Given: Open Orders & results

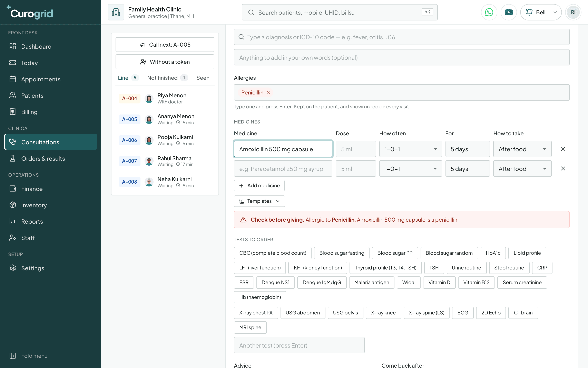Looking at the screenshot, I should (x=51, y=158).
